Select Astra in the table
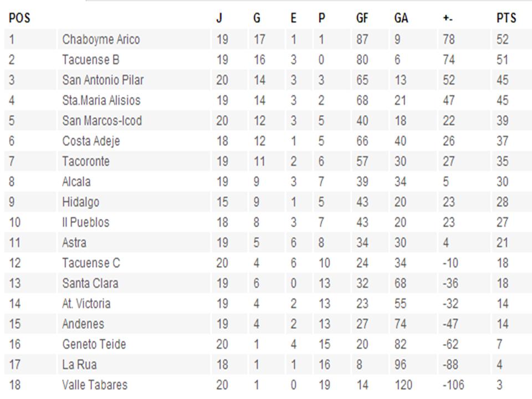 click(x=74, y=243)
